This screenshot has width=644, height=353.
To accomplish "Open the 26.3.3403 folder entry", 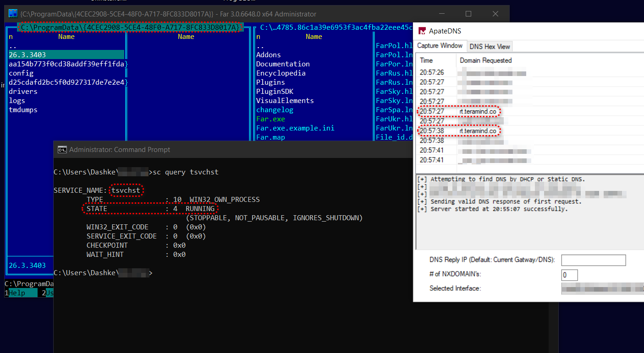I will (28, 55).
